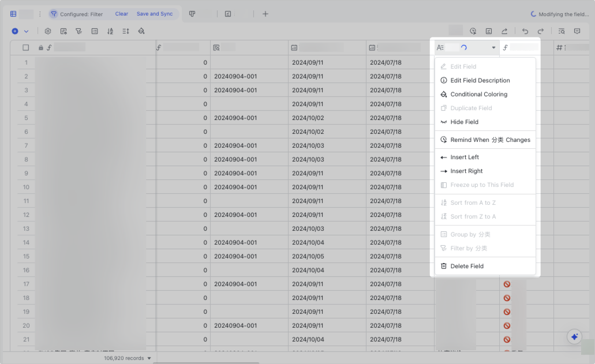Viewport: 595px width, 364px height.
Task: Click the blue add record button
Action: (x=15, y=31)
